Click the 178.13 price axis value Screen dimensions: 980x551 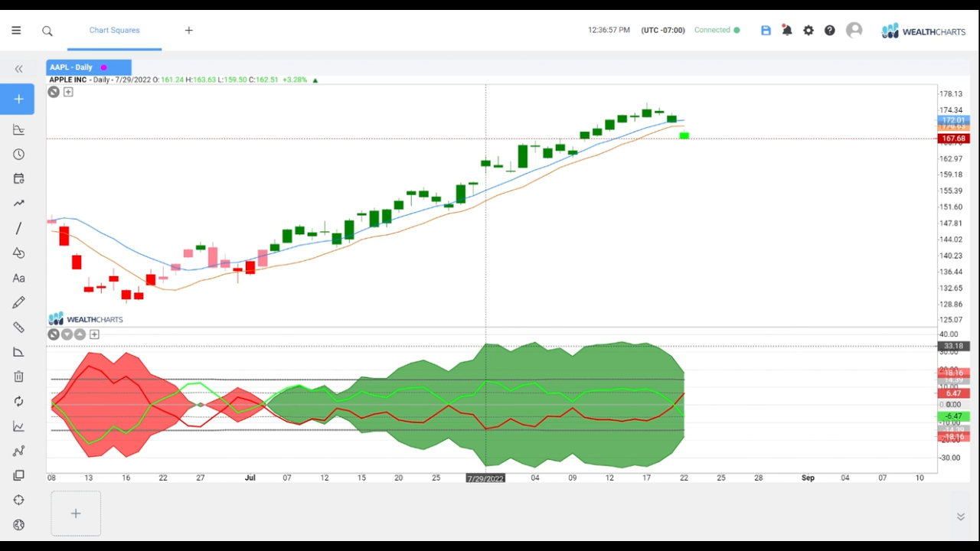coord(952,94)
